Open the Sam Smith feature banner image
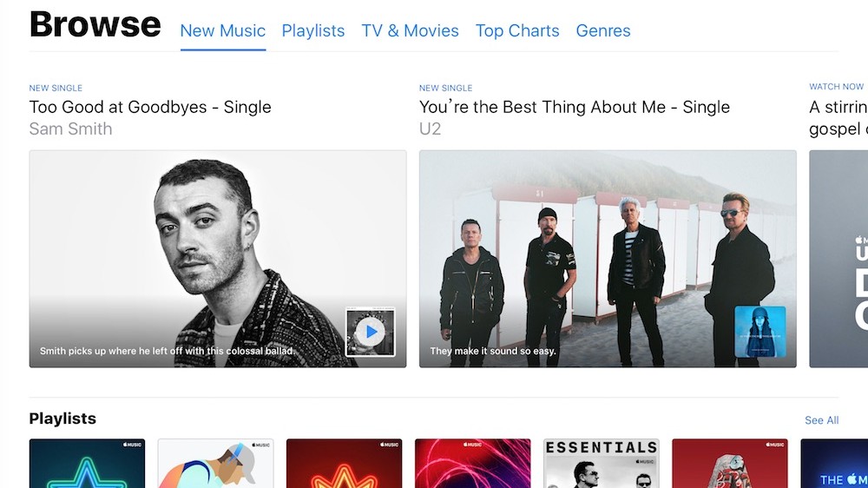The image size is (868, 488). tap(218, 259)
